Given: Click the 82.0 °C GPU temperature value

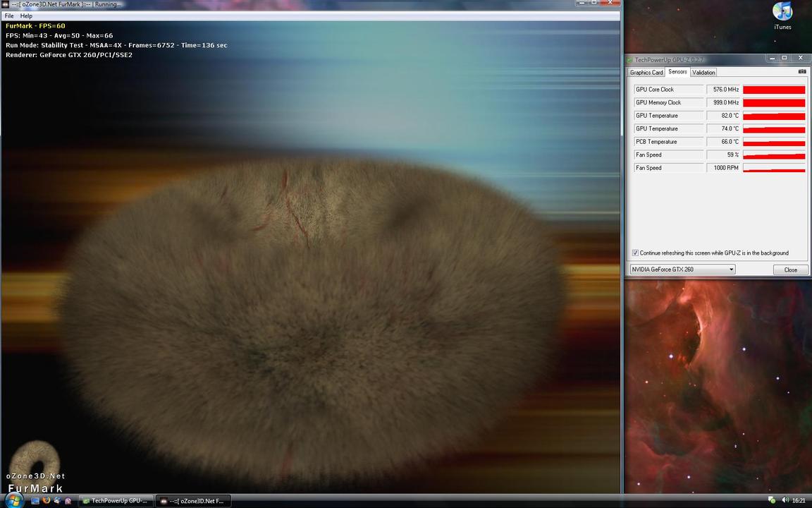Looking at the screenshot, I should coord(723,116).
